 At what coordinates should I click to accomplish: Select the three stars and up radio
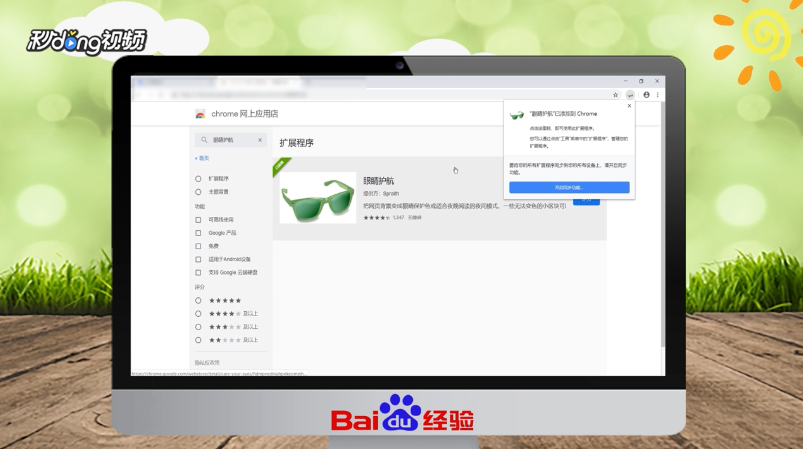click(198, 327)
